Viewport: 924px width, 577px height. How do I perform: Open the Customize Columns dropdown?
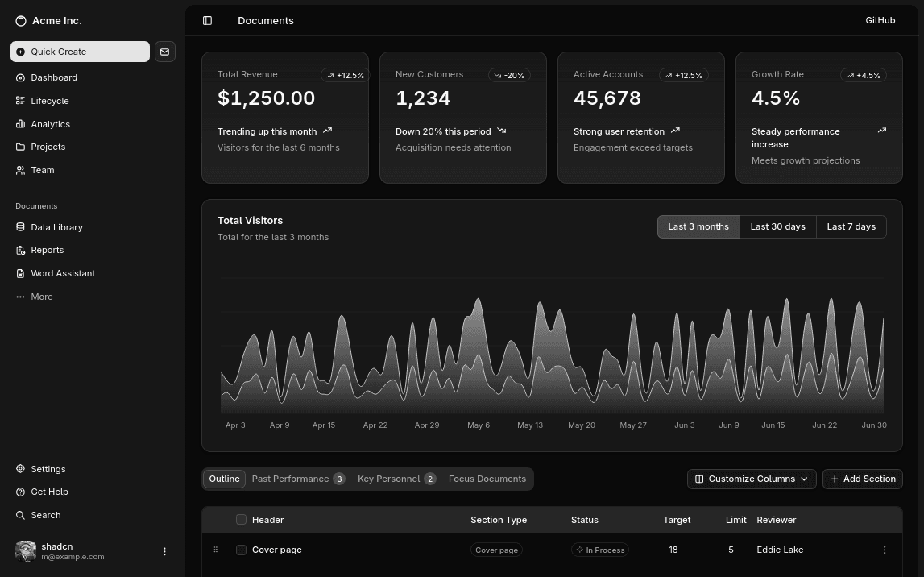(x=751, y=479)
